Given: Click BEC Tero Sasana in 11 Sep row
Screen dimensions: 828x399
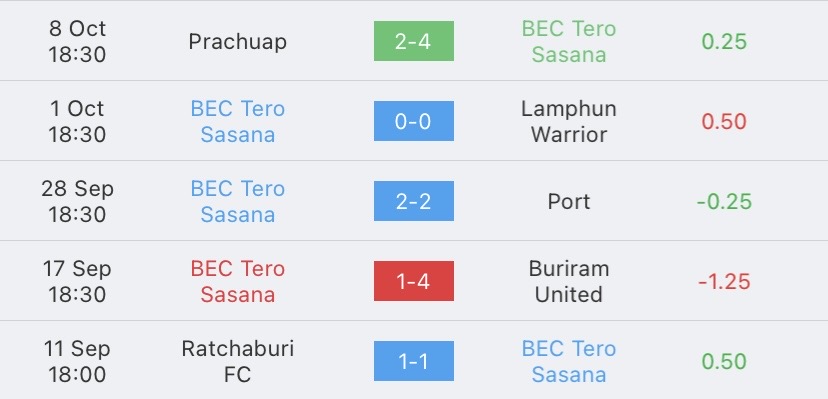Looking at the screenshot, I should pyautogui.click(x=569, y=361).
